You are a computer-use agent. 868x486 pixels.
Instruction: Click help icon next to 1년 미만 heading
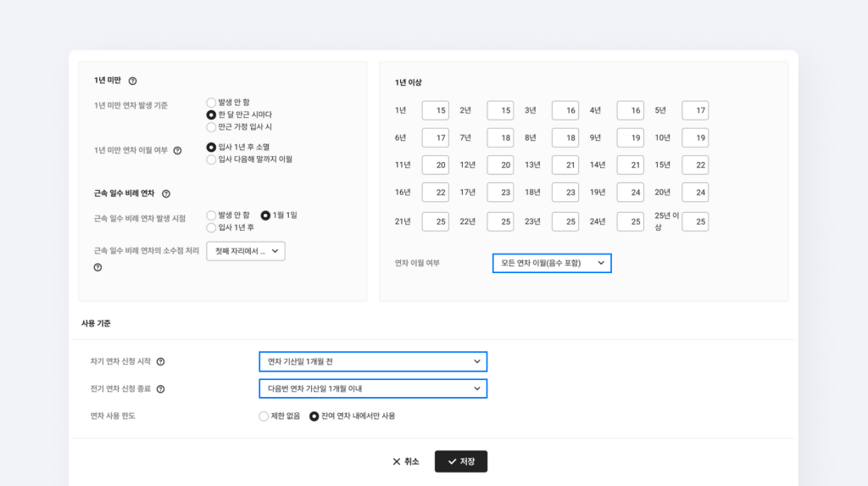132,81
